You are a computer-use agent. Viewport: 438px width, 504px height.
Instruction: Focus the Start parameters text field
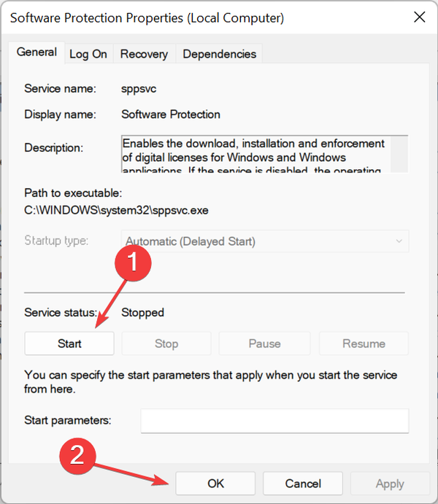(x=274, y=421)
